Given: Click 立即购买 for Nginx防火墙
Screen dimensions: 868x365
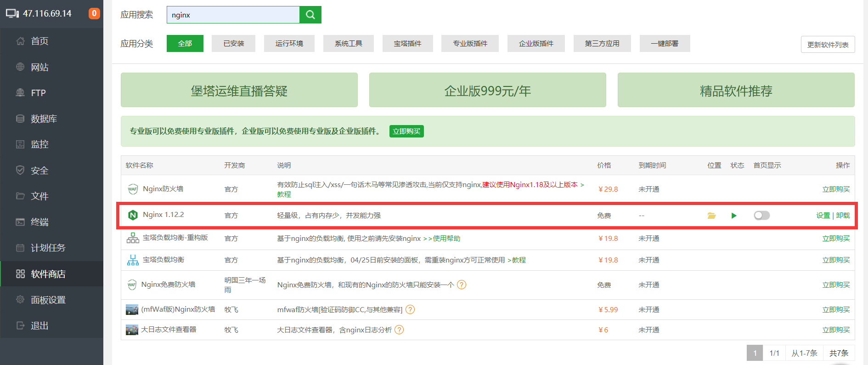Looking at the screenshot, I should click(x=836, y=189).
